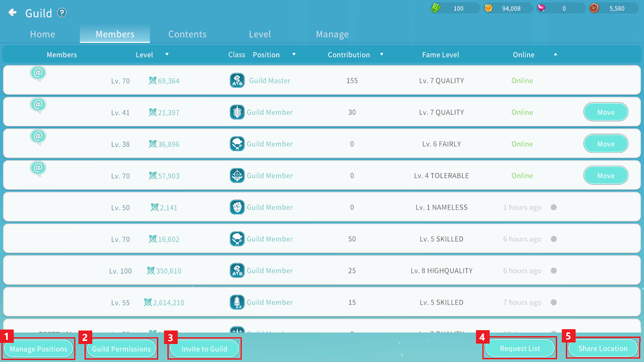Click the Share Location button
This screenshot has height=362, width=644.
click(x=603, y=348)
